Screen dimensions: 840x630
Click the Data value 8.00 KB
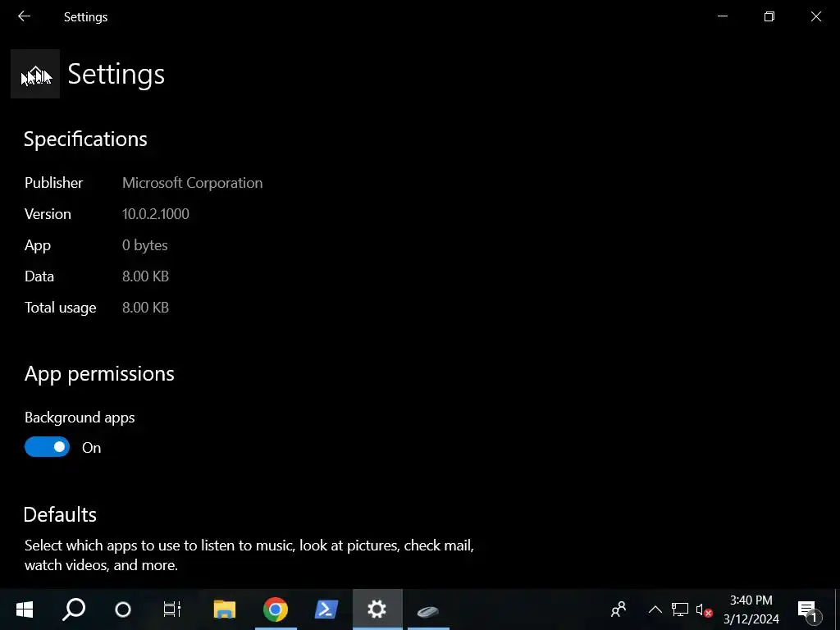click(145, 276)
